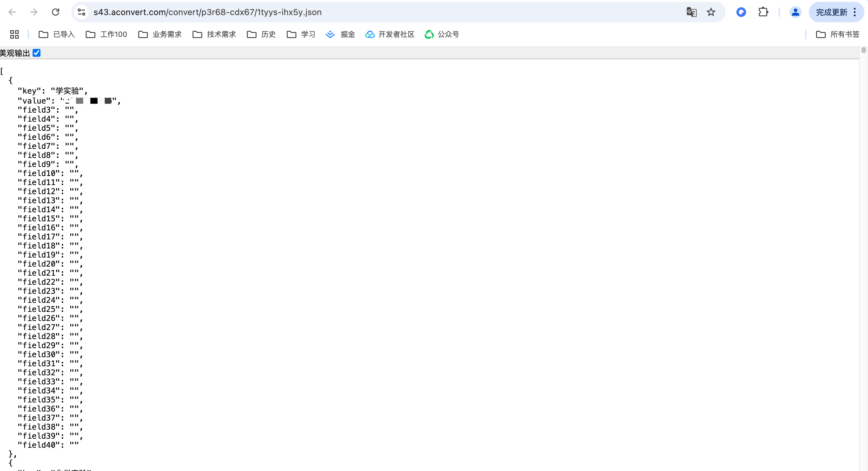
Task: Click the 完成更新 update button
Action: tap(831, 12)
